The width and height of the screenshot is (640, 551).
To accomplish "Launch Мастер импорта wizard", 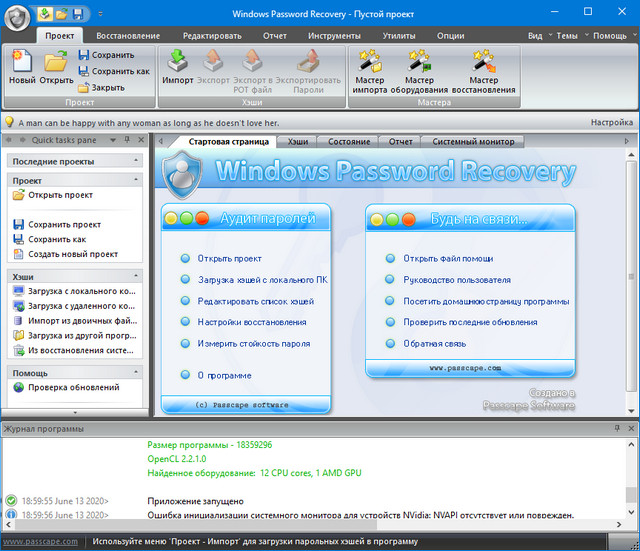I will pos(370,71).
